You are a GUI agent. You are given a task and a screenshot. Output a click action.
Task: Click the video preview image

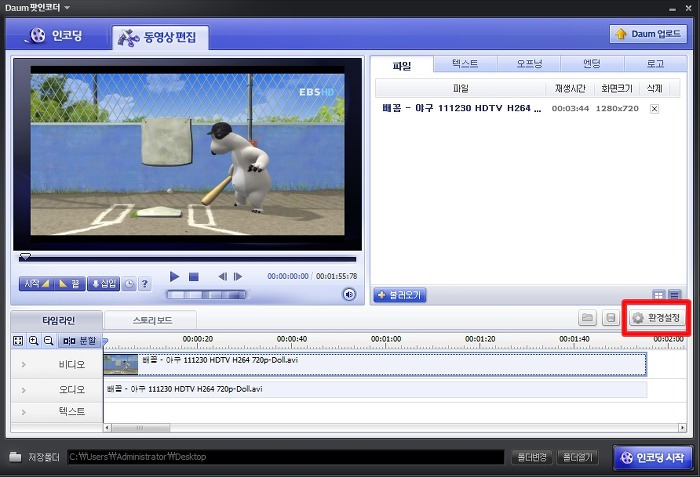click(x=188, y=154)
